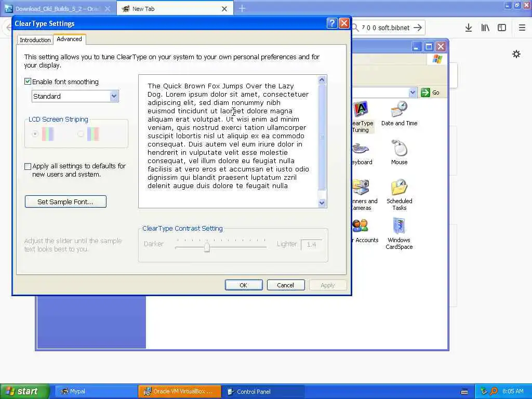The height and width of the screenshot is (399, 532).
Task: Click the browser downloads arrow icon
Action: click(469, 28)
